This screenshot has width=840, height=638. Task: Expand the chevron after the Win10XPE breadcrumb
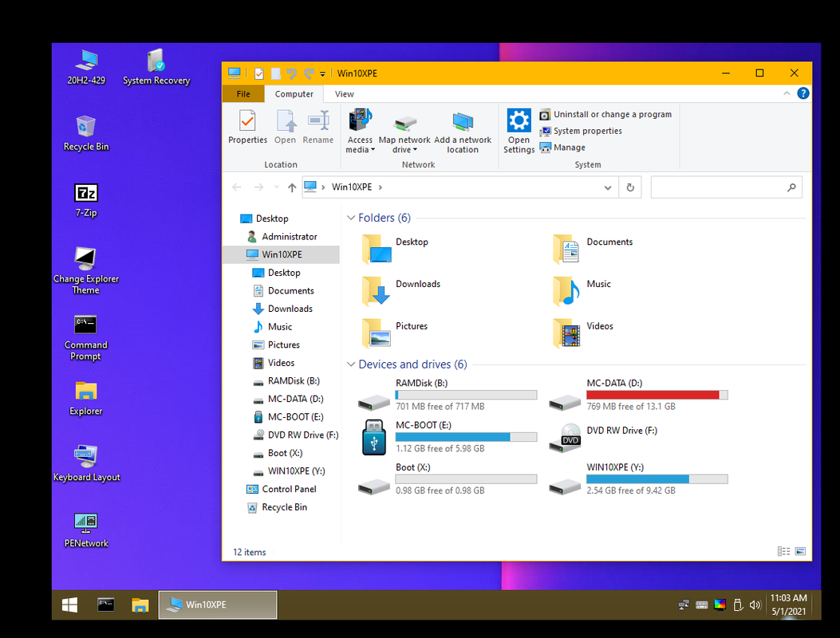pyautogui.click(x=381, y=187)
